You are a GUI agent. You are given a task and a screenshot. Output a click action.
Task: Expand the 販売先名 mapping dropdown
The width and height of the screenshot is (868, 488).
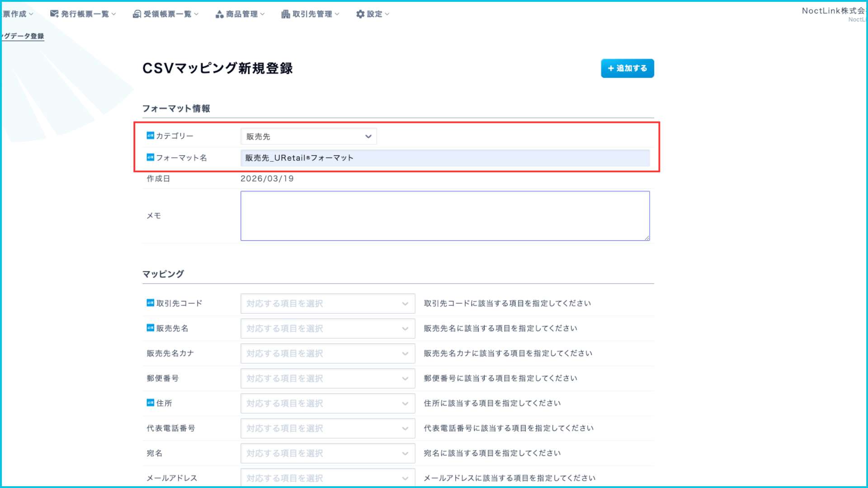tap(327, 328)
